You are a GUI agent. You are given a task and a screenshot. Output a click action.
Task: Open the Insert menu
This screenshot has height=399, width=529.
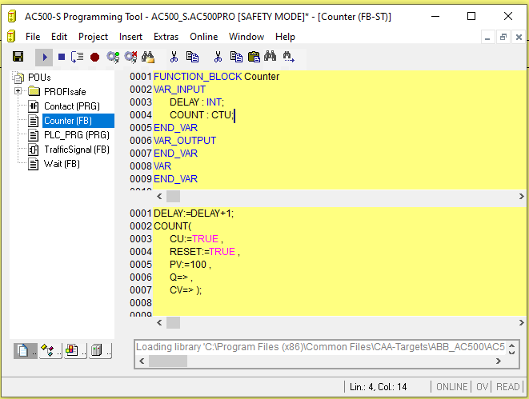[131, 36]
